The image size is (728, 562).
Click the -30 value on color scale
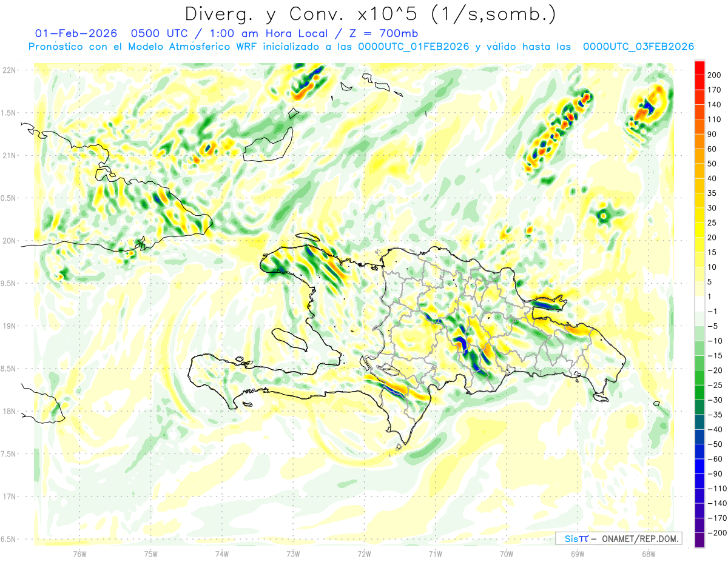tap(716, 400)
